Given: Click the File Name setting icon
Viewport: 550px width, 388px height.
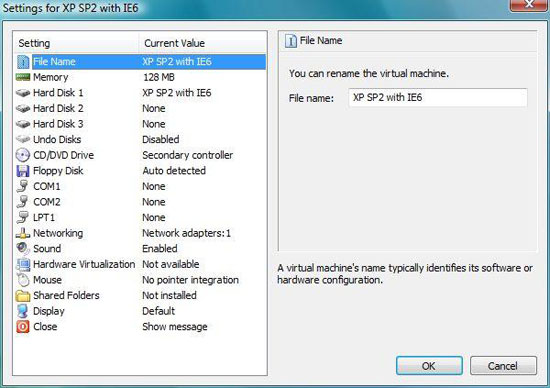Looking at the screenshot, I should (23, 62).
